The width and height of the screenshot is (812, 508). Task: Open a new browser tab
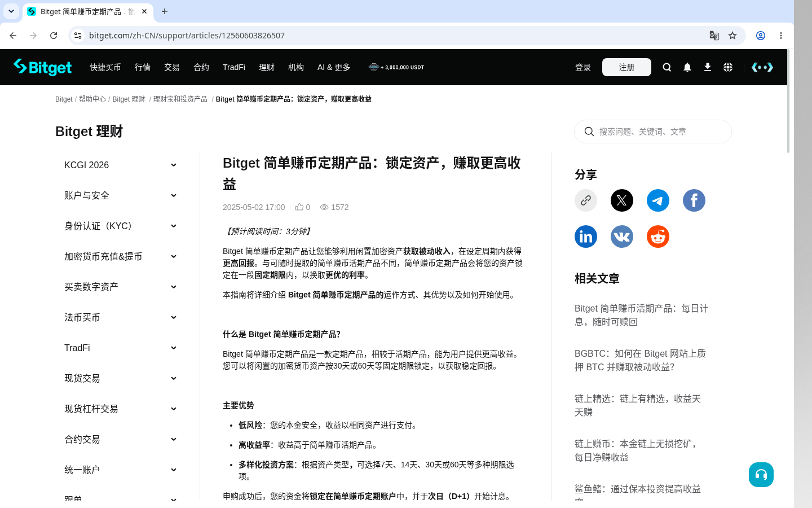tap(165, 11)
